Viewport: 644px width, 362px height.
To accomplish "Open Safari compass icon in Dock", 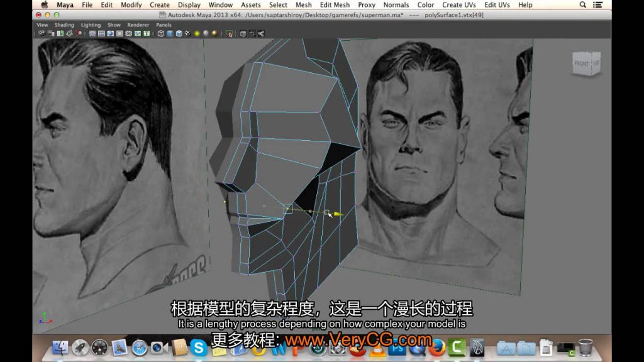I will coord(139,348).
